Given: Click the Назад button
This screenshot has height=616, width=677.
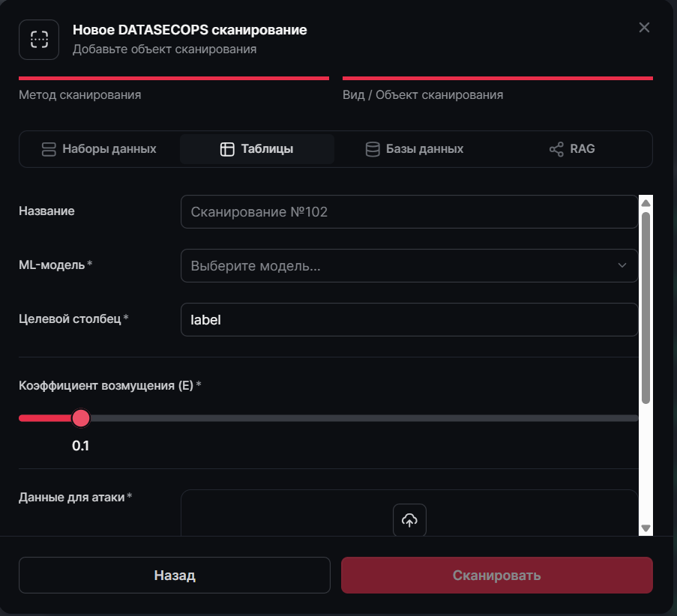Looking at the screenshot, I should point(175,575).
